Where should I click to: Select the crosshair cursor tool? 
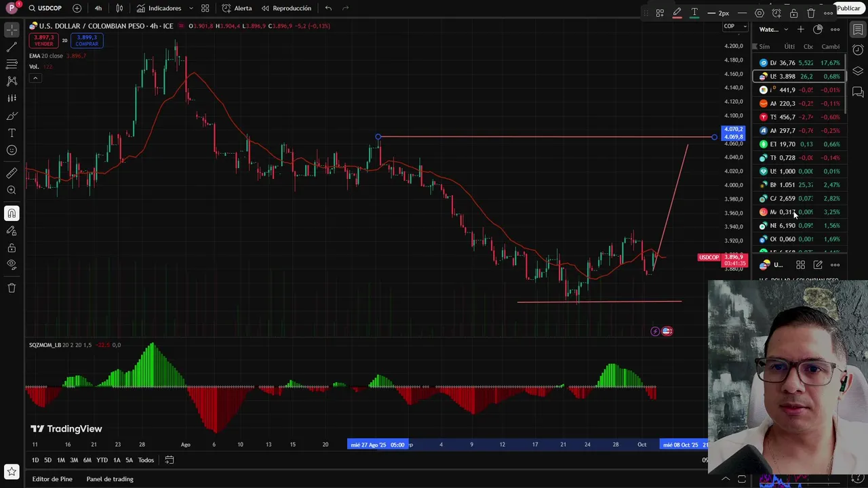12,30
